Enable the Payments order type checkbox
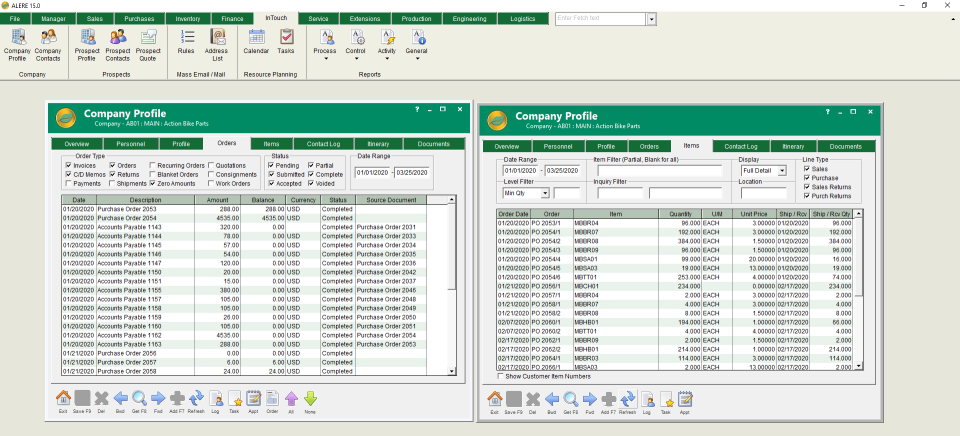Image resolution: width=960 pixels, height=436 pixels. (x=68, y=183)
